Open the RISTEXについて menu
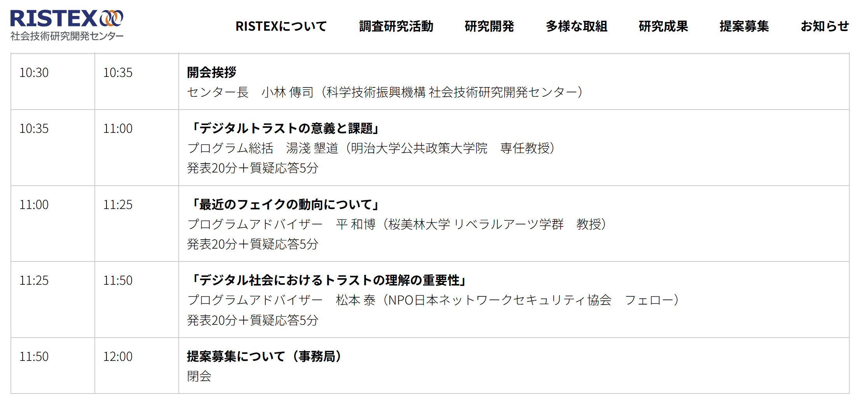Screen dimensions: 868x411 (281, 26)
